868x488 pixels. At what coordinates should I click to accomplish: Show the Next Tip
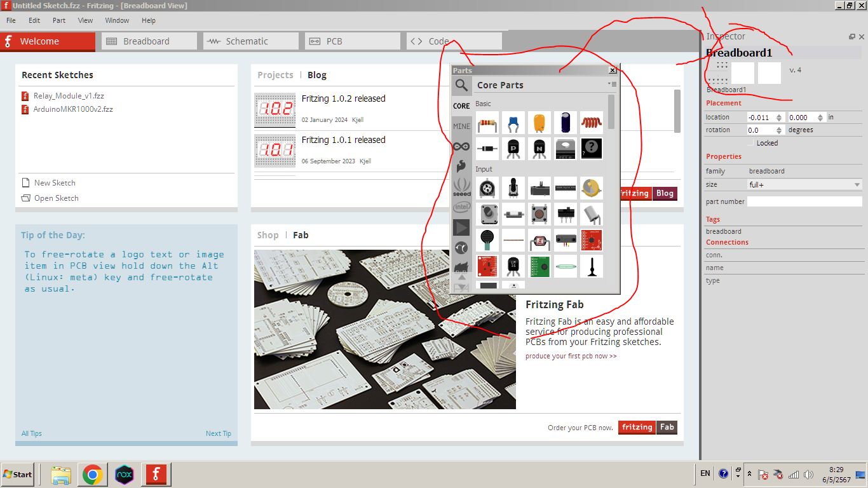tap(218, 433)
